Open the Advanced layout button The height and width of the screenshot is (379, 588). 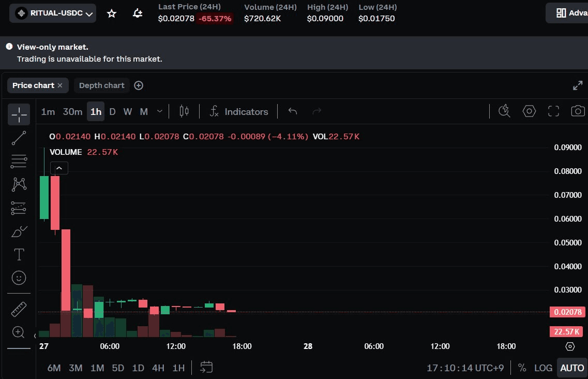pyautogui.click(x=568, y=13)
